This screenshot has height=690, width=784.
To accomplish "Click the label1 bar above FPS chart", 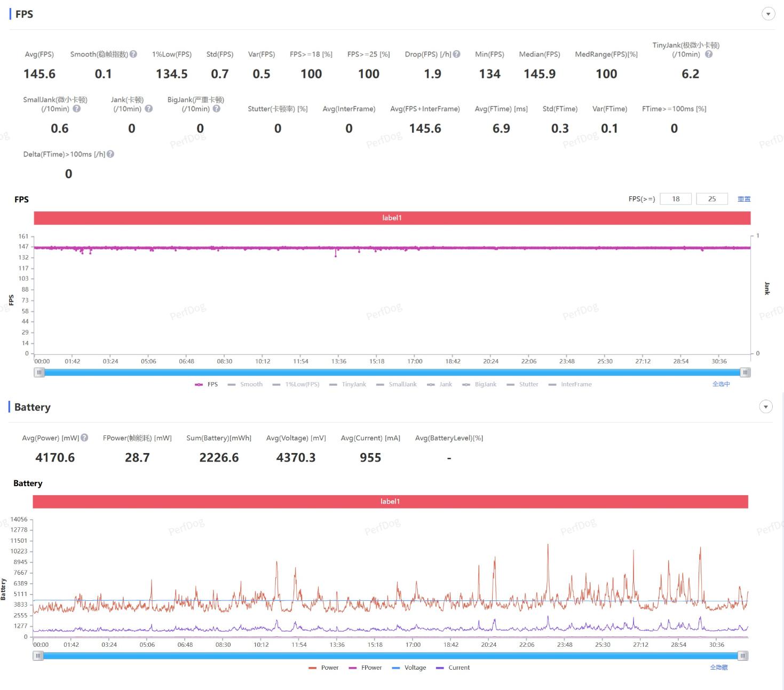I will [392, 218].
